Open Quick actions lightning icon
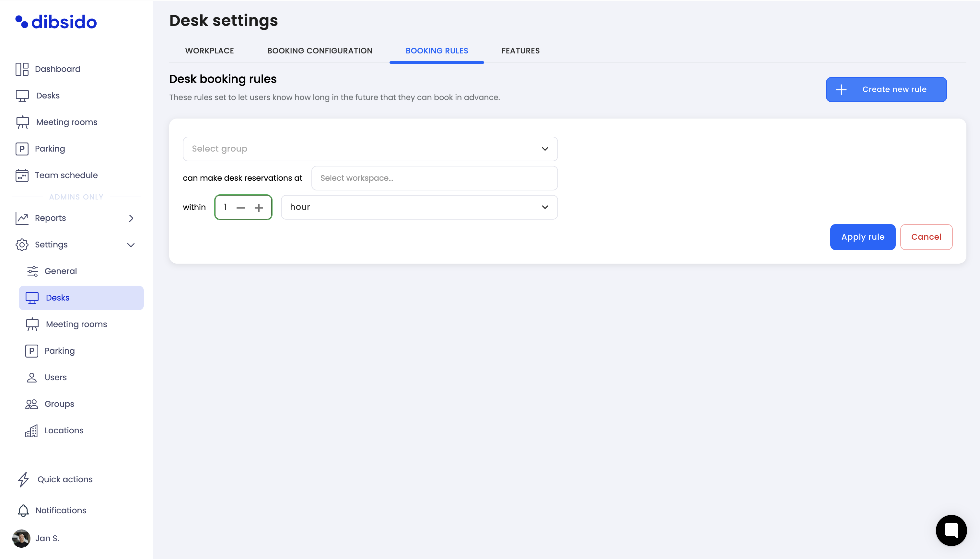Screen dimensions: 980x559 click(23, 480)
